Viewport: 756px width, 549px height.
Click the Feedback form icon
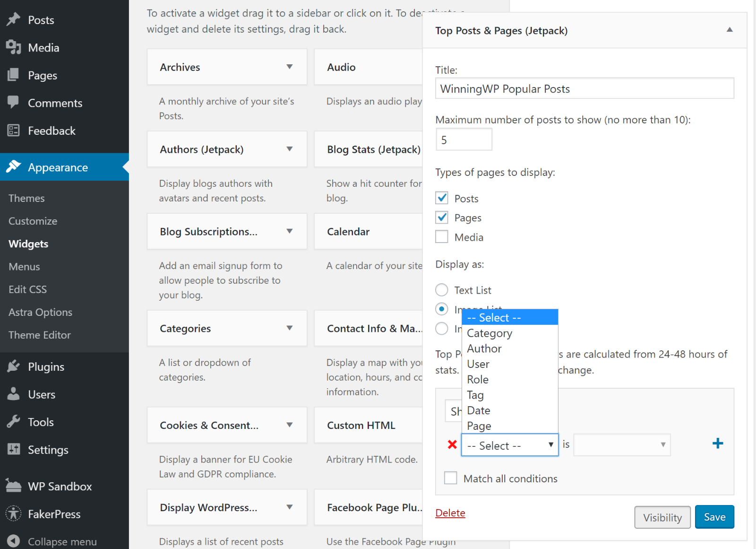14,130
